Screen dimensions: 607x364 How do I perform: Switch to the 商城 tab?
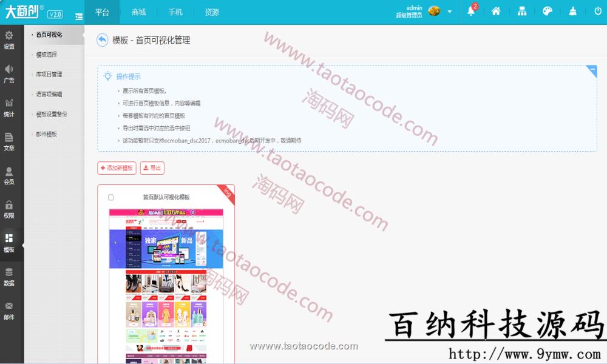pyautogui.click(x=138, y=12)
